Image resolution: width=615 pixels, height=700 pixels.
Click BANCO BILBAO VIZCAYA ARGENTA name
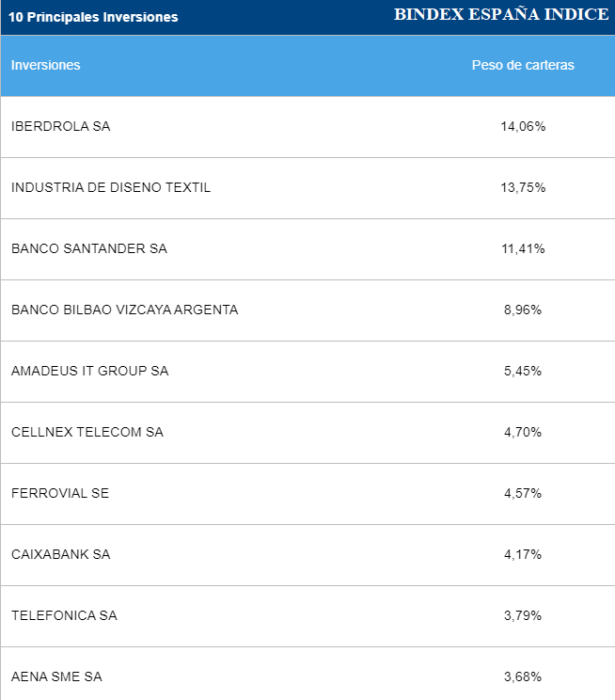(x=125, y=310)
